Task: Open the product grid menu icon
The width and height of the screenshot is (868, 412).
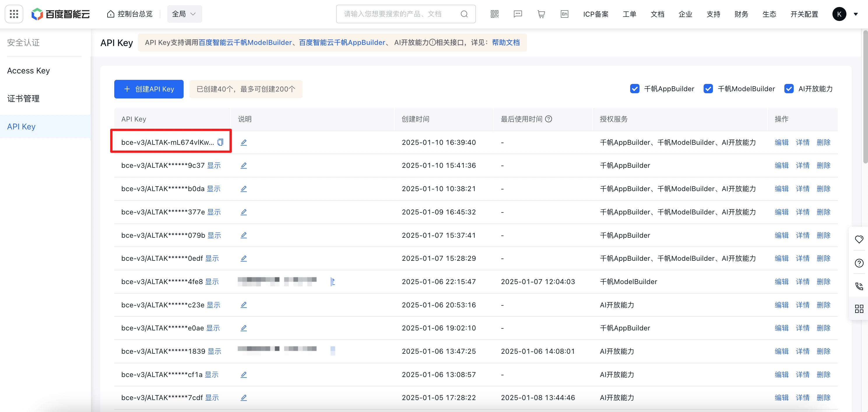Action: coord(14,14)
